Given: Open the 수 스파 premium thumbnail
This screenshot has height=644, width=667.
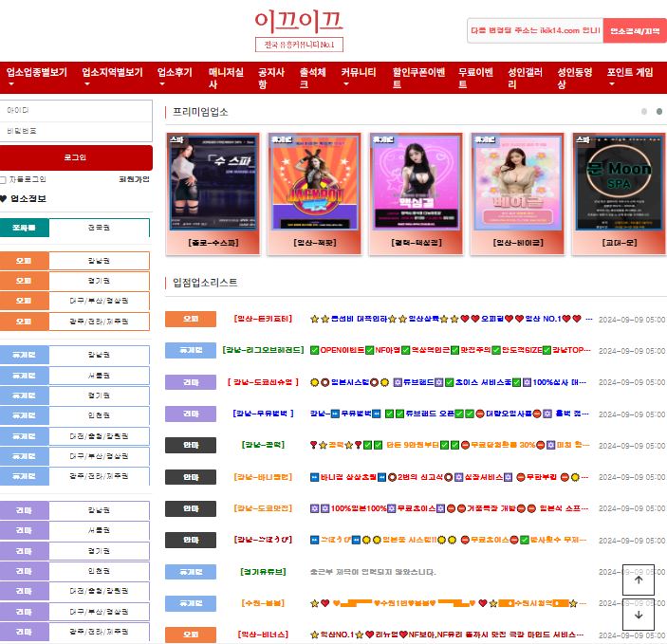Looking at the screenshot, I should click(x=213, y=183).
